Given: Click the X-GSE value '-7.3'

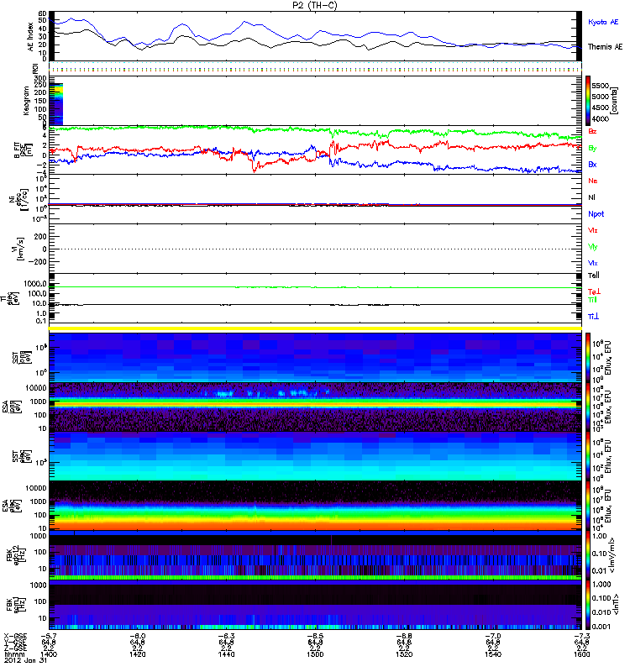Looking at the screenshot, I should (581, 636).
